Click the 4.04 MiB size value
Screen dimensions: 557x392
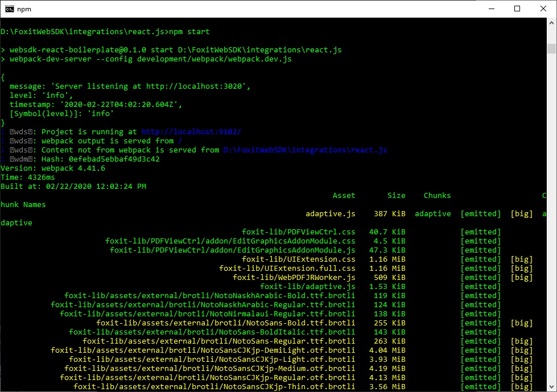(387, 350)
